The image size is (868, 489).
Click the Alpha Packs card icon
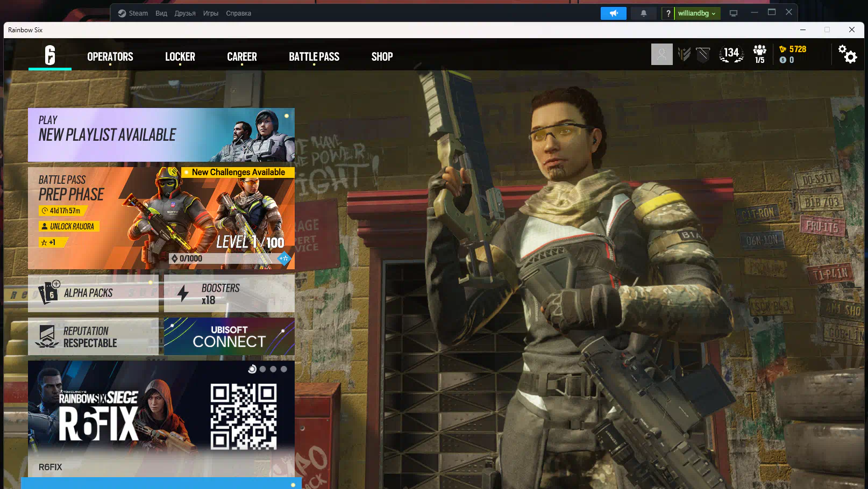coord(49,293)
